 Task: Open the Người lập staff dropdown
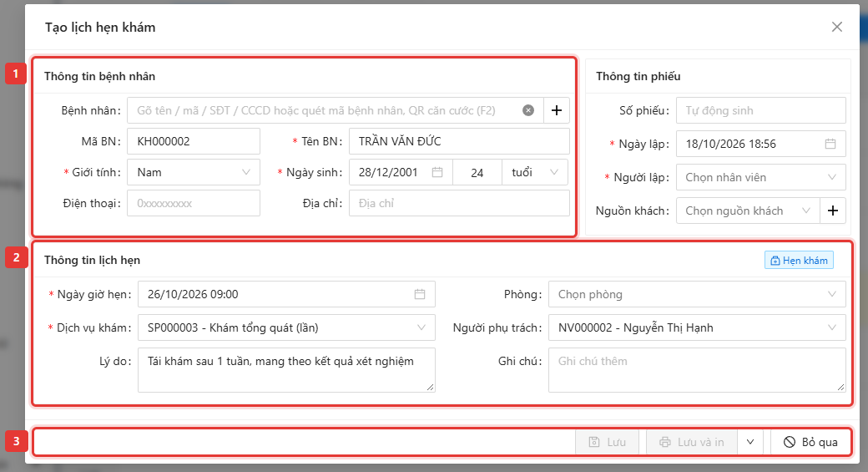(760, 177)
